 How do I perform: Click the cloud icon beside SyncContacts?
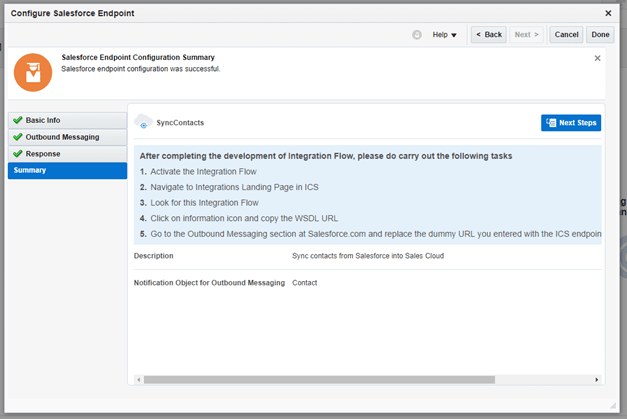[x=143, y=122]
